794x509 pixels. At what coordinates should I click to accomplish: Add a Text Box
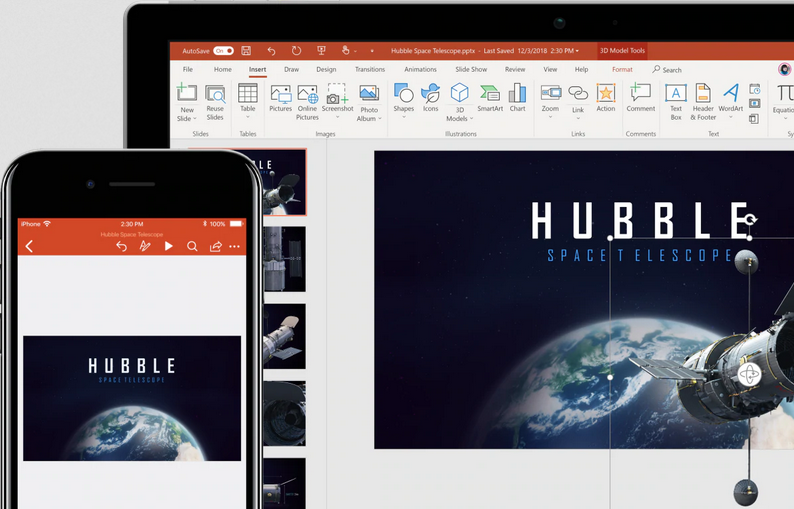click(676, 99)
